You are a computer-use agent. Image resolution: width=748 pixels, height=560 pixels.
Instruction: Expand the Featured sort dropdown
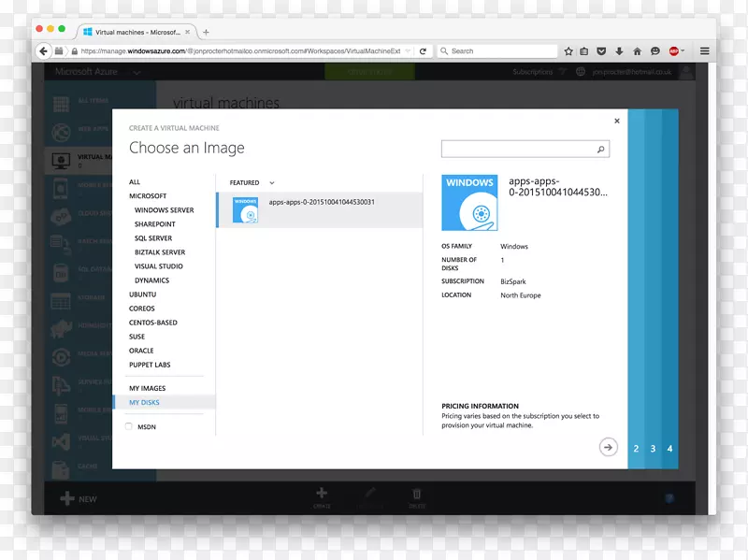272,183
